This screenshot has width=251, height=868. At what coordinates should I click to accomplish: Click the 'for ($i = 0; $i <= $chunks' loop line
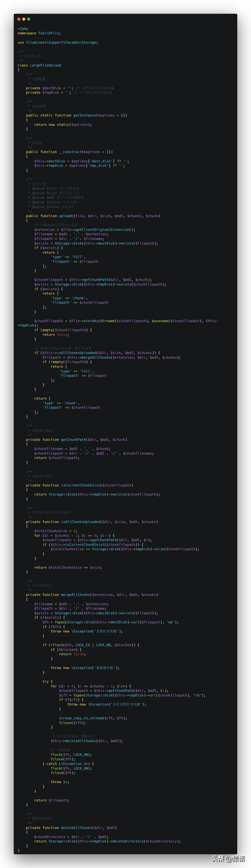point(91,686)
